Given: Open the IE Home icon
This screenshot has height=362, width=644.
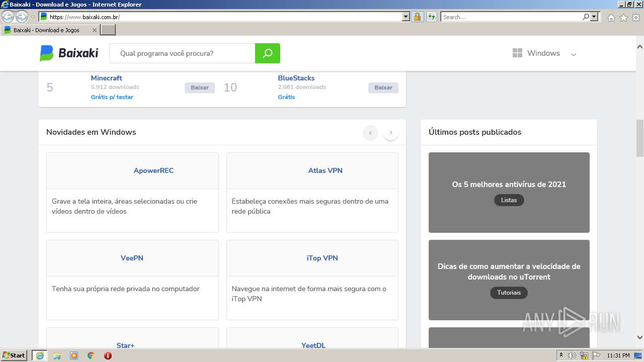Looking at the screenshot, I should tap(611, 18).
